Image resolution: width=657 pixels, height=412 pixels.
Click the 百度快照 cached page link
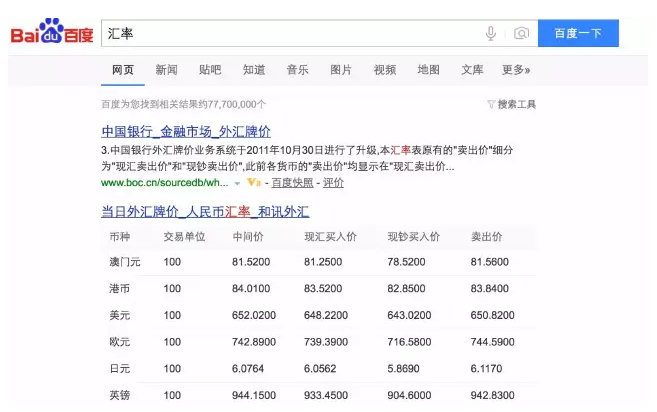point(291,184)
